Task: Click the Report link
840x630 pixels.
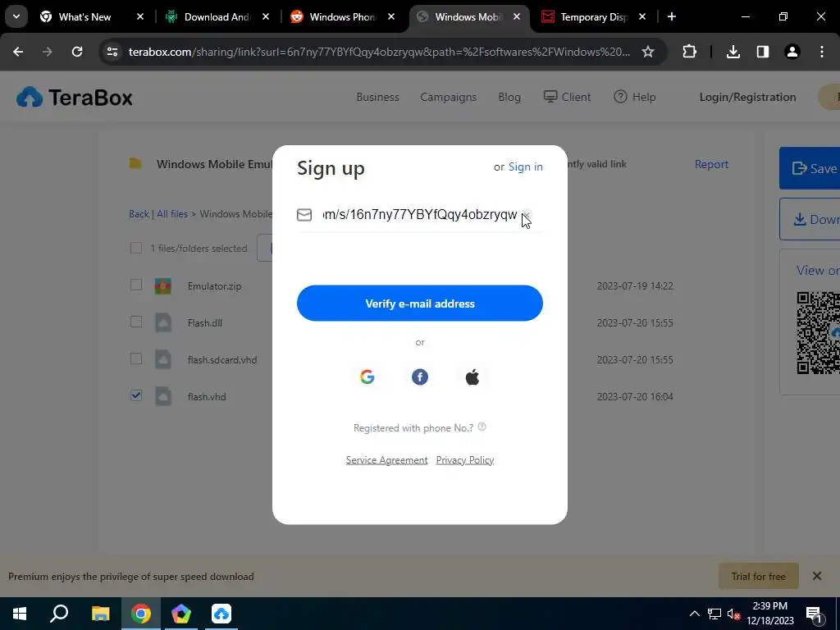Action: 711,164
